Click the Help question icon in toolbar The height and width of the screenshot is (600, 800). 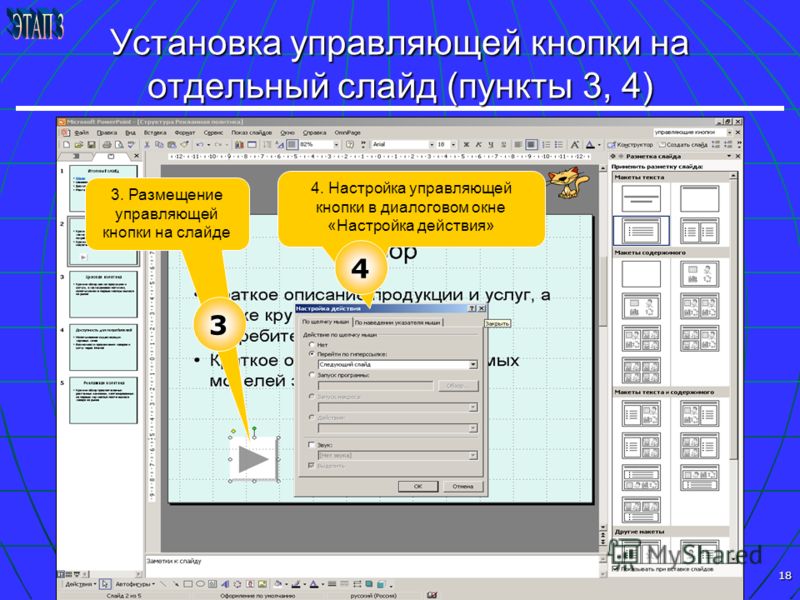[x=350, y=145]
